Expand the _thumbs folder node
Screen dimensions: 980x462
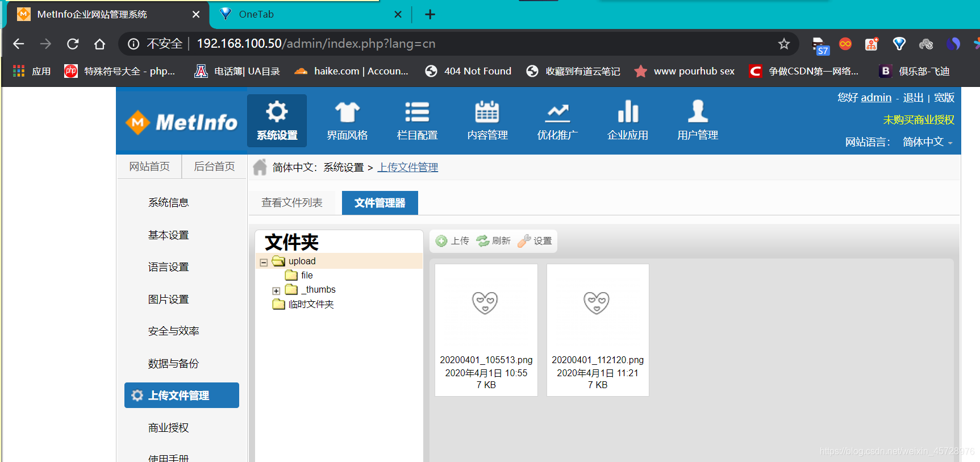pyautogui.click(x=276, y=290)
